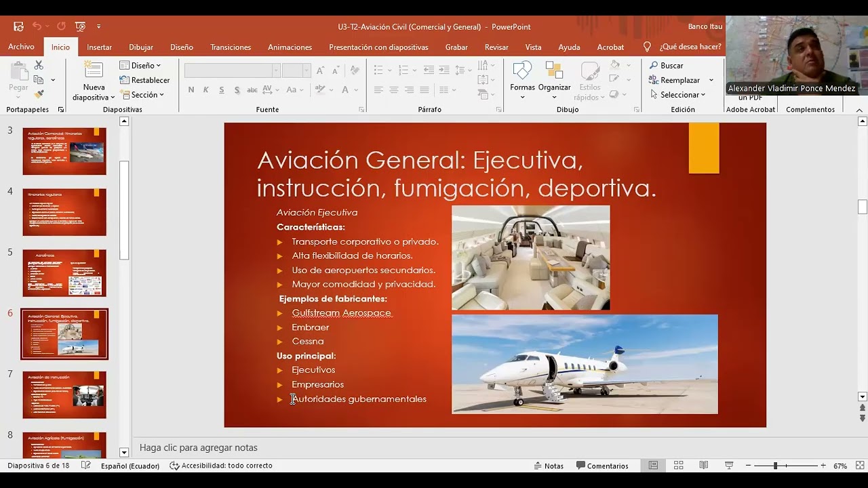Toggle Bold formatting button
Image resolution: width=868 pixels, height=488 pixels.
pos(191,89)
